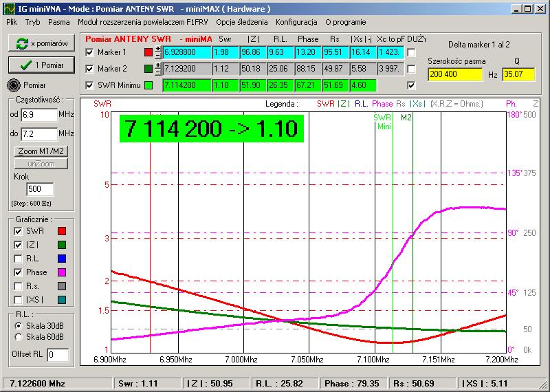Click the blue R.L. trace color box
The width and height of the screenshot is (550, 392).
(x=62, y=259)
